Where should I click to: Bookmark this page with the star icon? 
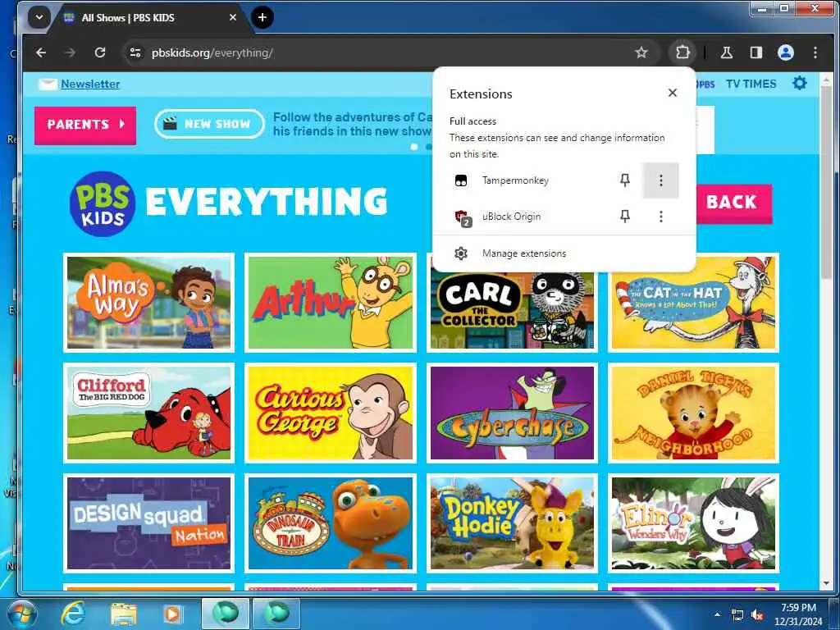[641, 52]
